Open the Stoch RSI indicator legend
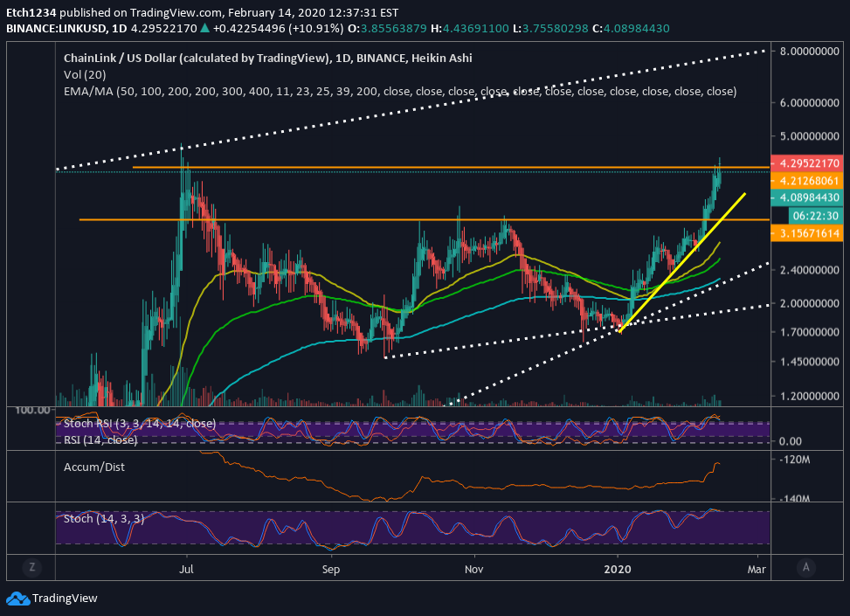 tap(139, 424)
